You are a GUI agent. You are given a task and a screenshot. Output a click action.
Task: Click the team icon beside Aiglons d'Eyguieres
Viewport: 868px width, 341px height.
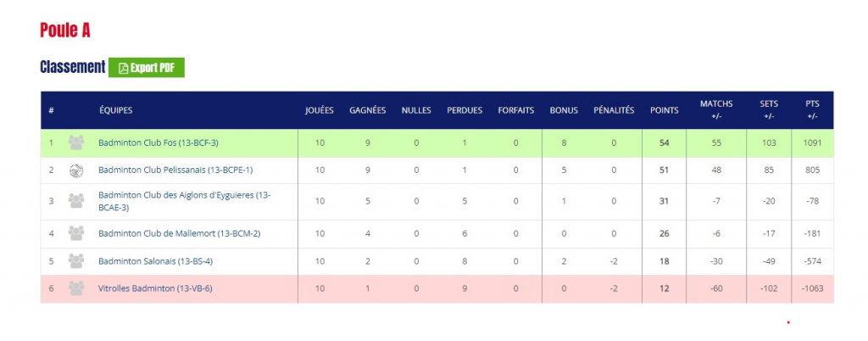(x=76, y=201)
